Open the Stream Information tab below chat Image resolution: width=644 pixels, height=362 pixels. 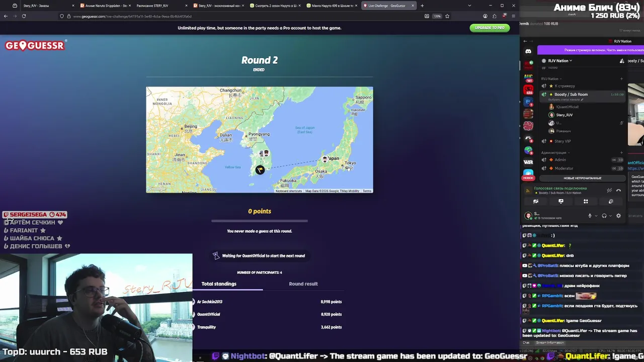point(550,343)
